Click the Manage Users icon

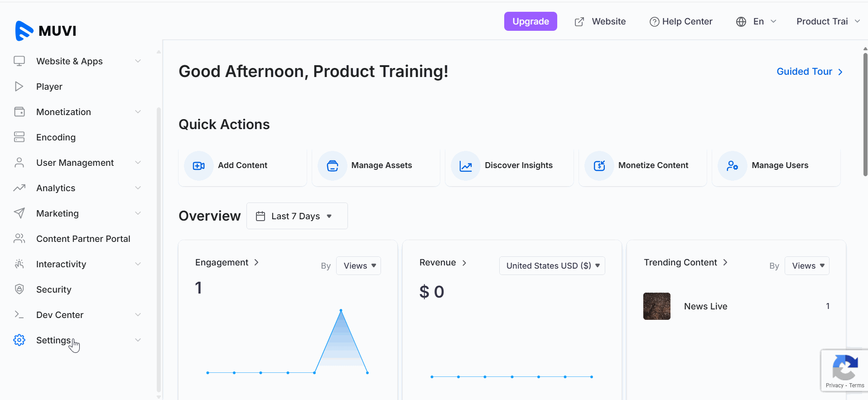tap(732, 166)
